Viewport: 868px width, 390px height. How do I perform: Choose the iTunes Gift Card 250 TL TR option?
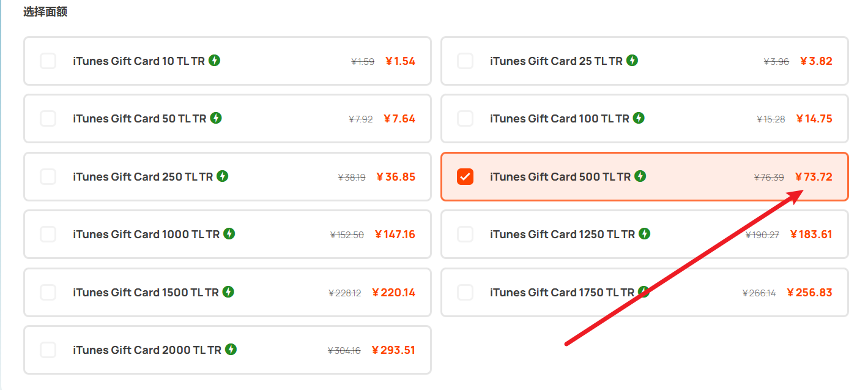pos(228,176)
